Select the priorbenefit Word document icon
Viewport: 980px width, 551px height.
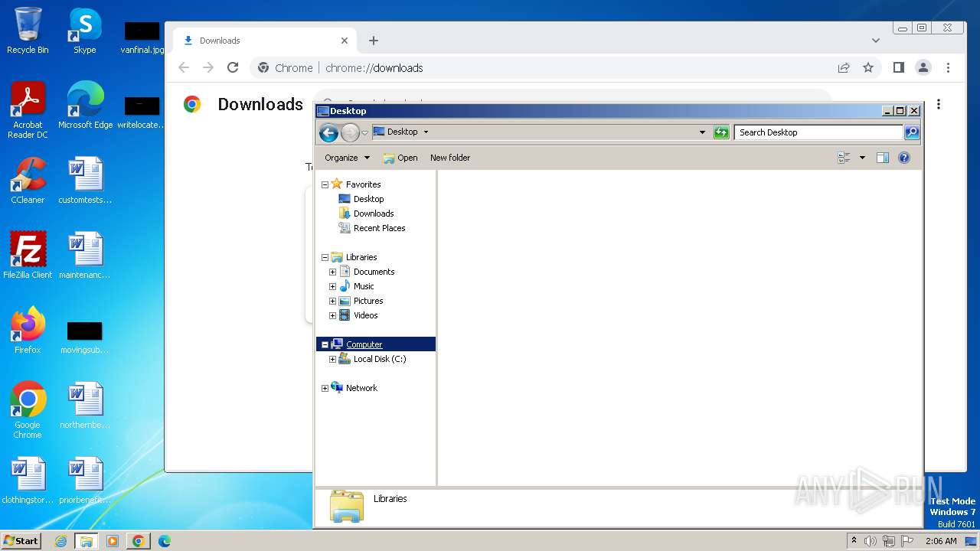[x=85, y=481]
